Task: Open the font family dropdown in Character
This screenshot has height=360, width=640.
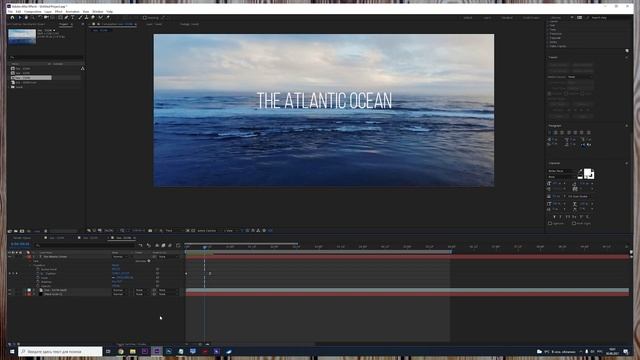Action: click(562, 171)
